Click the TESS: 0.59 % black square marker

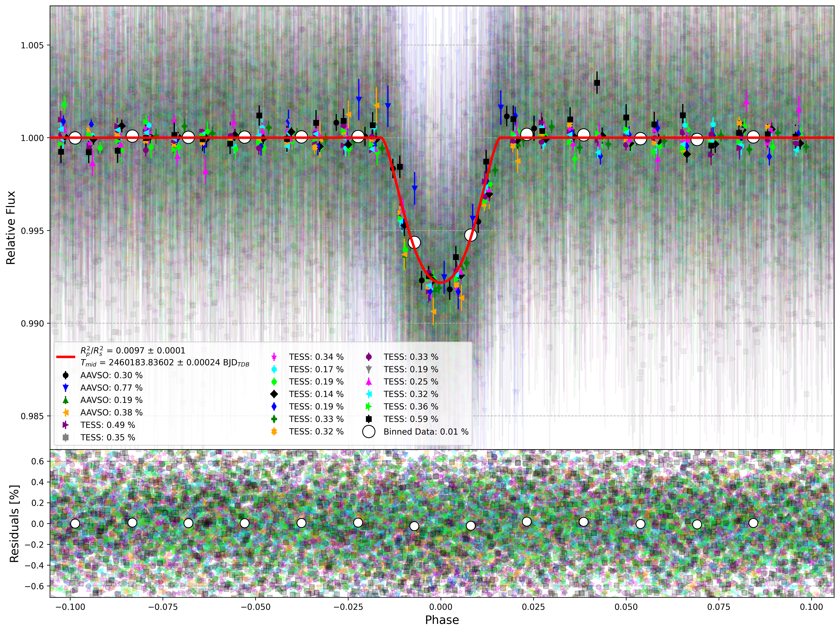tap(369, 419)
